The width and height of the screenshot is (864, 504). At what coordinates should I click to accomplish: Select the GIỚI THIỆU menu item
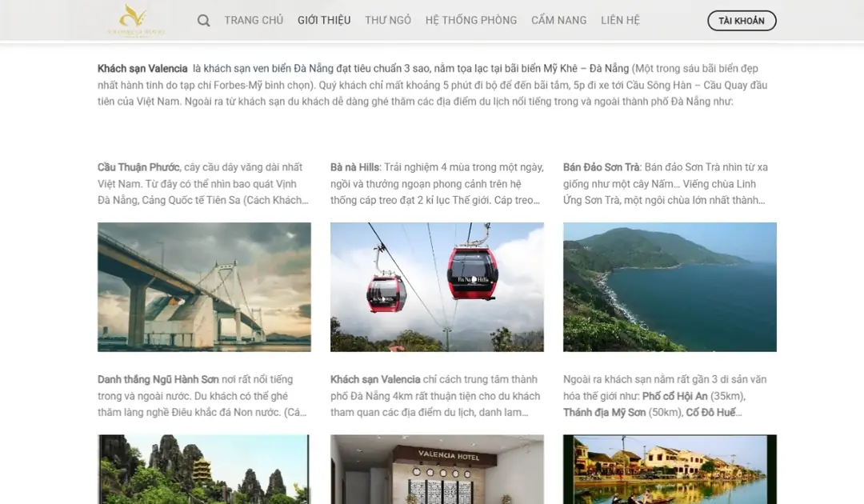point(324,20)
